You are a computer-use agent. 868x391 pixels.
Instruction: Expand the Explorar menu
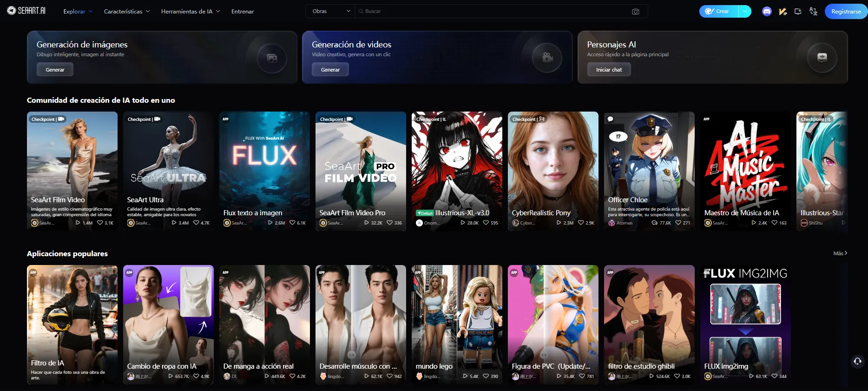[x=78, y=12]
